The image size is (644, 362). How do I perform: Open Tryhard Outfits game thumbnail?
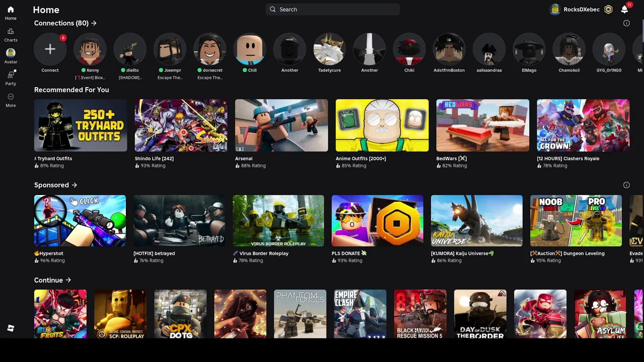[80, 125]
